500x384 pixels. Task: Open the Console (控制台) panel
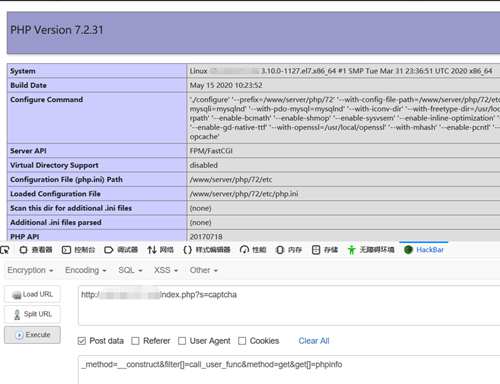tap(79, 250)
